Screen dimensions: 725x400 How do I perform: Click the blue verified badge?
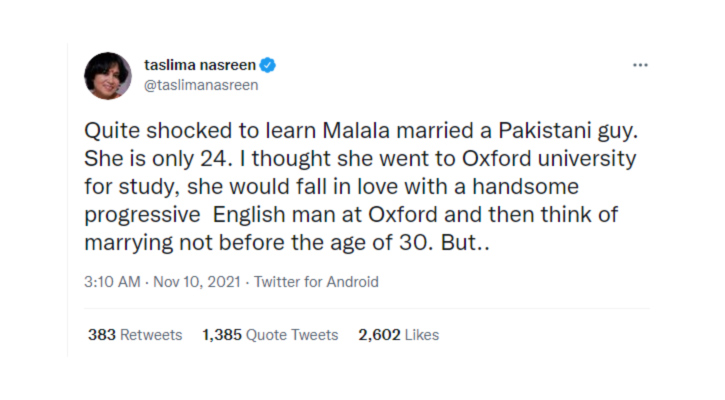point(268,65)
